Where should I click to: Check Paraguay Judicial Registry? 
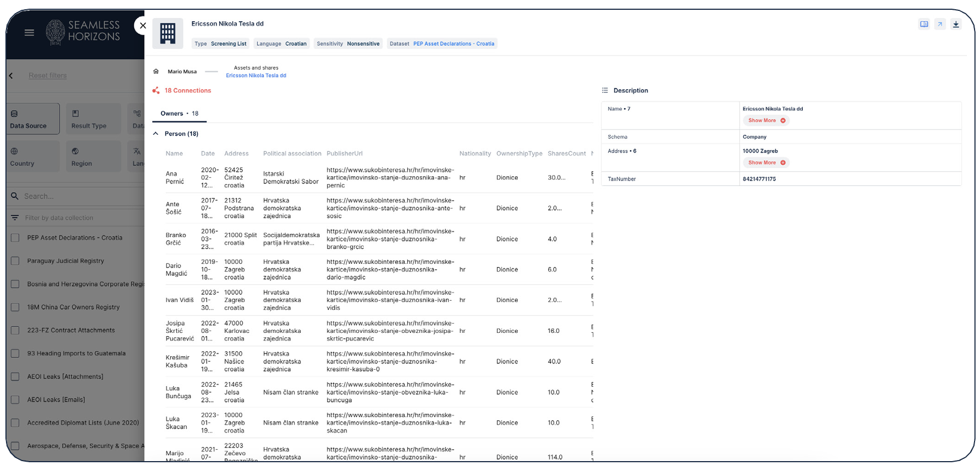(15, 261)
